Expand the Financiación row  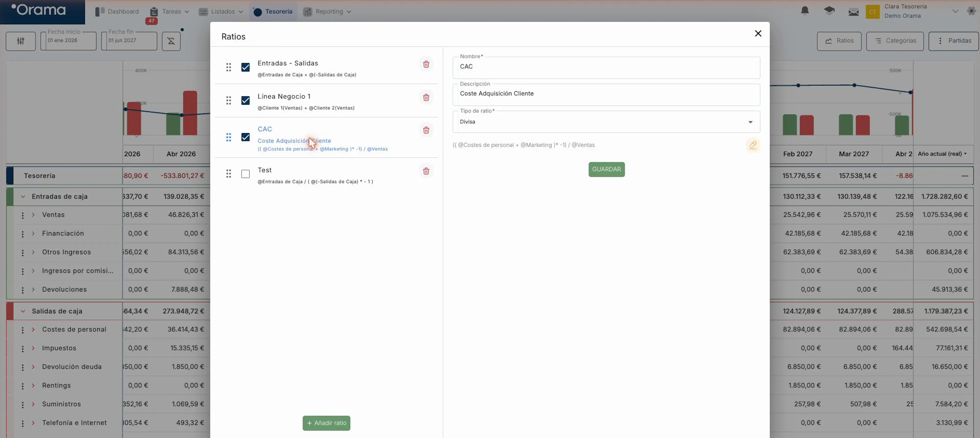click(x=33, y=233)
